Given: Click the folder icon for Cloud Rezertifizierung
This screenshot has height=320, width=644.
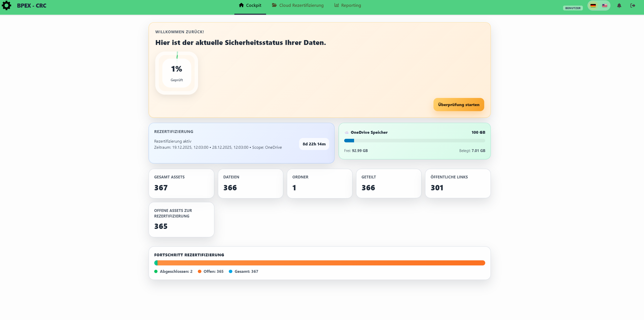Looking at the screenshot, I should click(x=274, y=5).
